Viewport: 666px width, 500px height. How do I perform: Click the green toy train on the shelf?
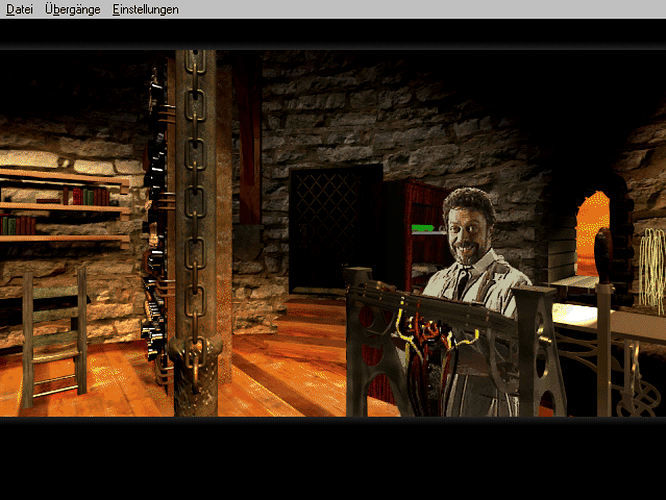[423, 229]
